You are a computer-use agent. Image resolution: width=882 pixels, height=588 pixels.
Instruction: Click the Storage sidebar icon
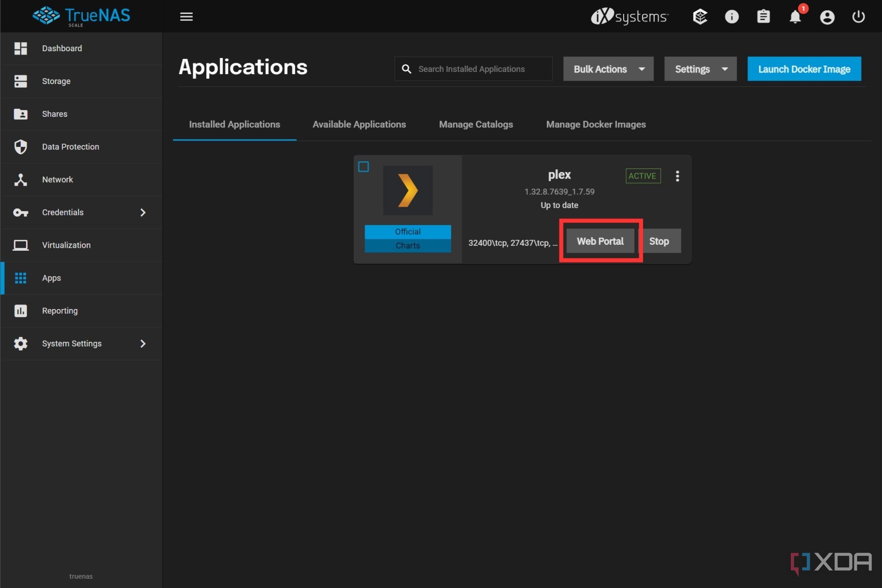20,81
